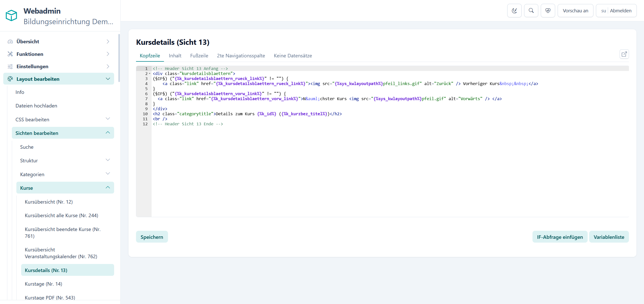Click the Abmelden logout button

[616, 11]
